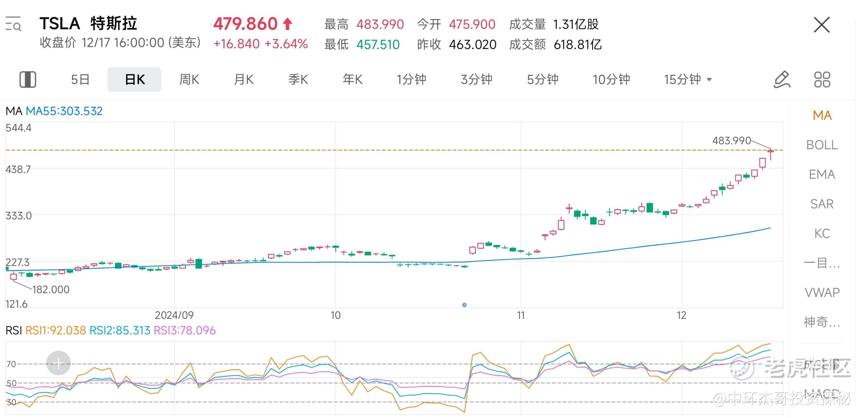The width and height of the screenshot is (868, 418).
Task: Click the +3.64% change percentage
Action: (x=286, y=44)
